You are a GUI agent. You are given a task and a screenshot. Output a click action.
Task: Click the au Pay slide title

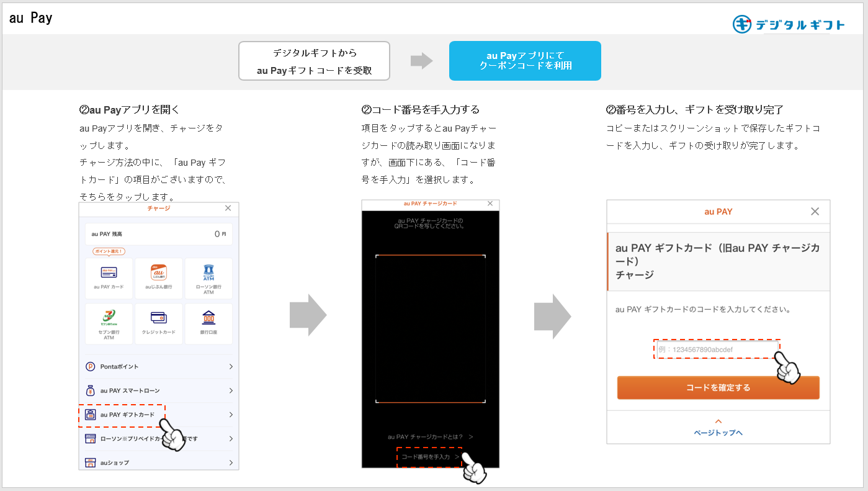30,17
